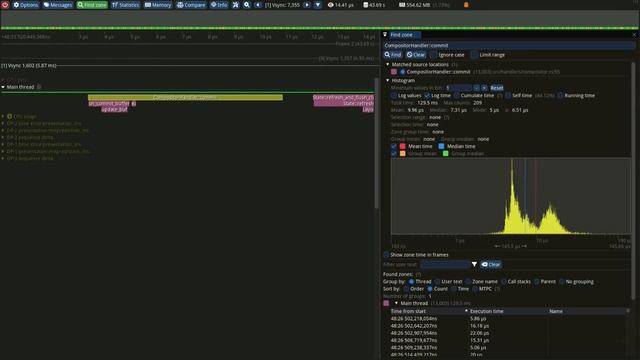The image size is (640, 360).
Task: Decrease minimum values in bin
Action: tap(476, 88)
